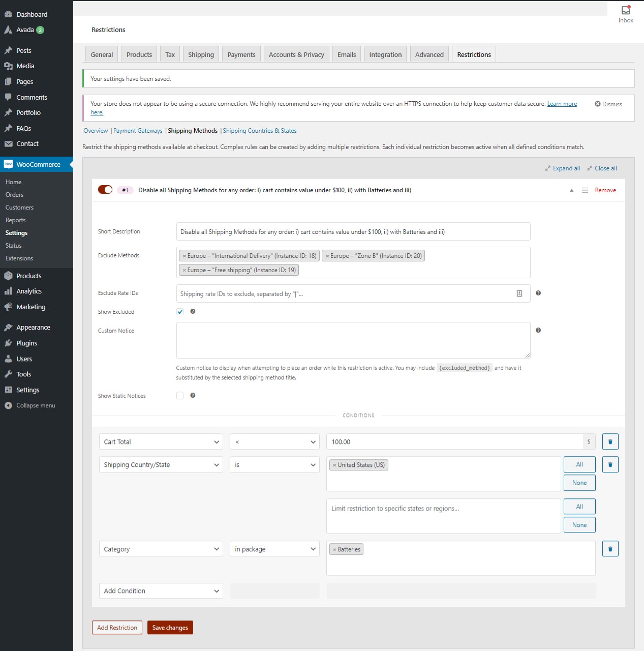This screenshot has width=644, height=651.
Task: Delete the Category condition with trash icon
Action: click(x=610, y=549)
